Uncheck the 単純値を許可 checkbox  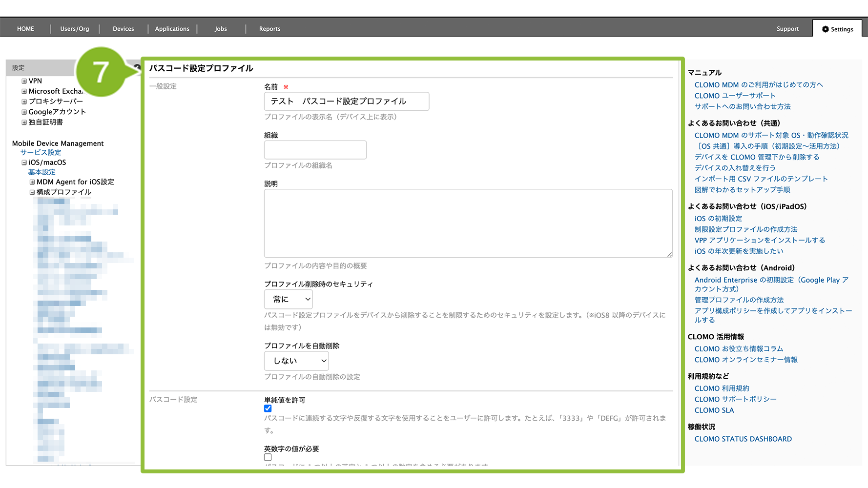(x=268, y=408)
